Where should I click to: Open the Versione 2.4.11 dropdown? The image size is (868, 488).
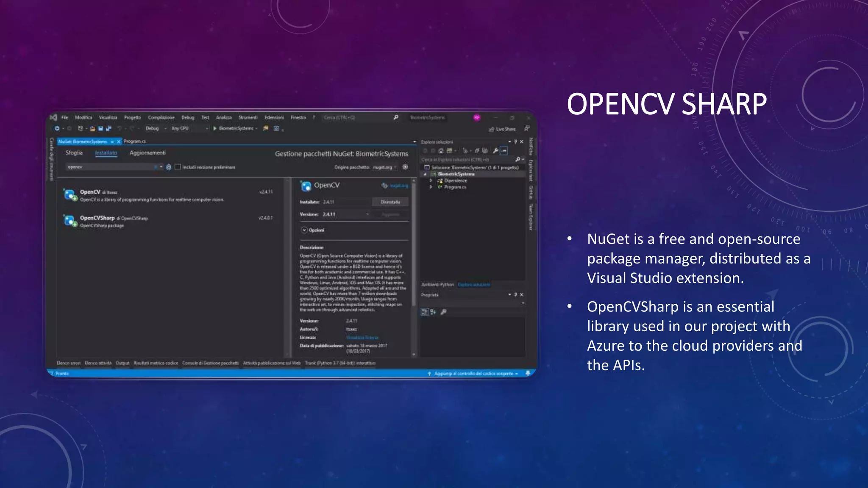[x=346, y=214]
